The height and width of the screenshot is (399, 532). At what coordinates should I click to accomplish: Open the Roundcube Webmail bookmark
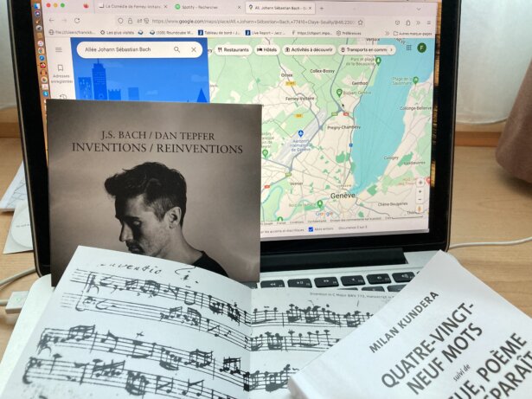pyautogui.click(x=171, y=33)
